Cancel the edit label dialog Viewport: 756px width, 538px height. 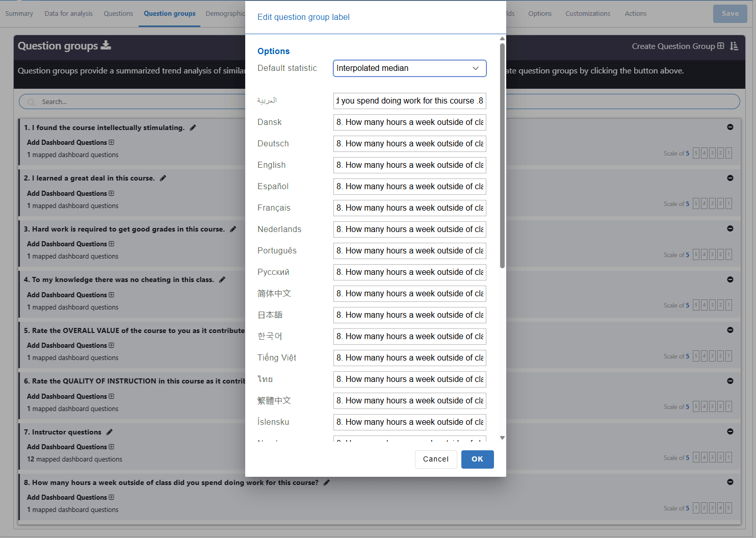436,459
